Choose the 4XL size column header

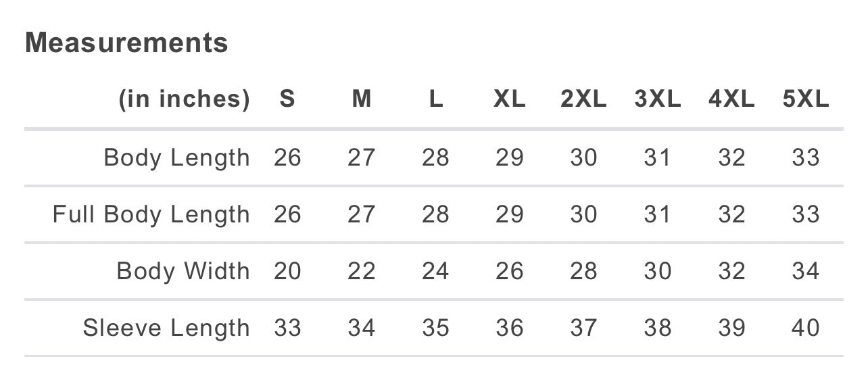[731, 99]
